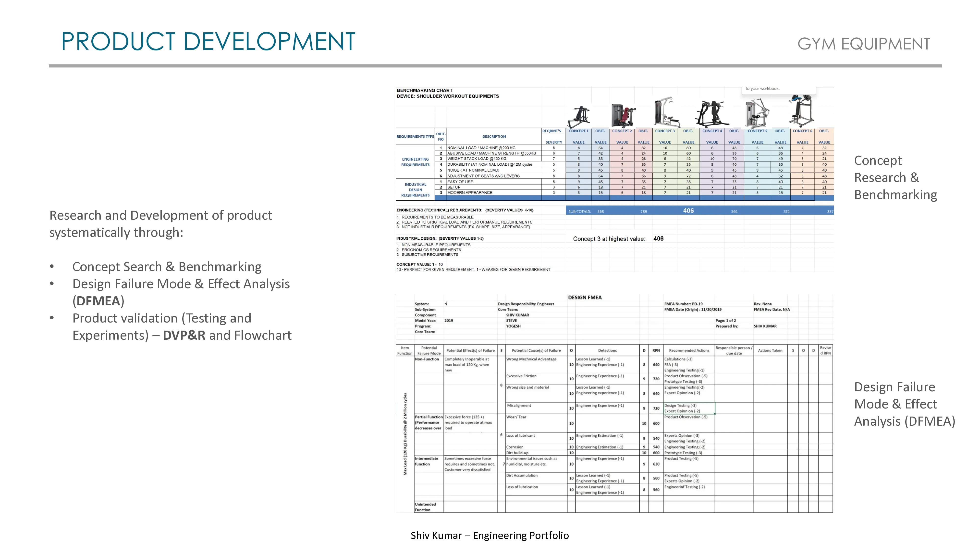Viewport: 980px width, 551px height.
Task: Click 'Potential Cause(s) of Failure' column header
Action: coord(536,351)
